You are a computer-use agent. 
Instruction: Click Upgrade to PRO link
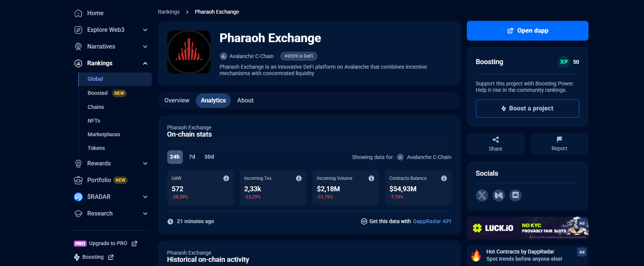pos(108,244)
